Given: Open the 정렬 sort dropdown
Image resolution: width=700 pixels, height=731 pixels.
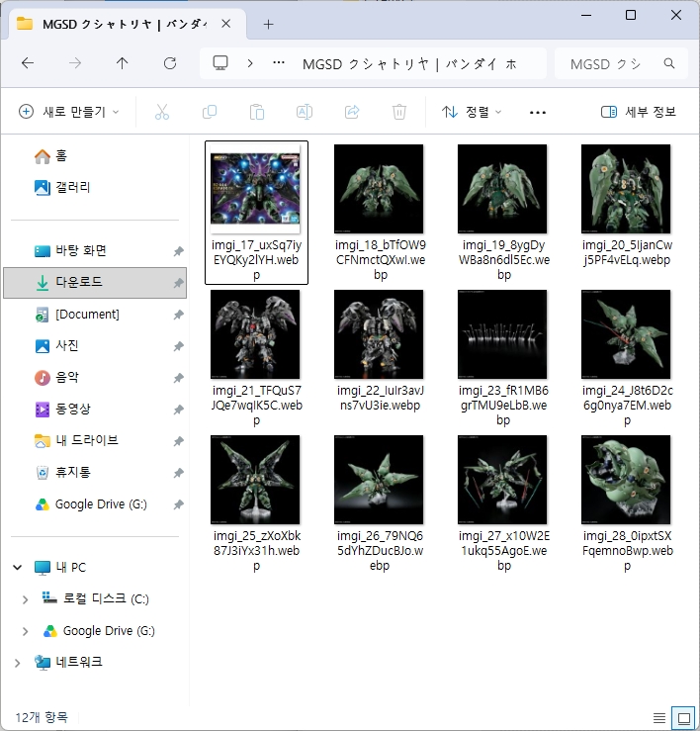Looking at the screenshot, I should [x=472, y=112].
